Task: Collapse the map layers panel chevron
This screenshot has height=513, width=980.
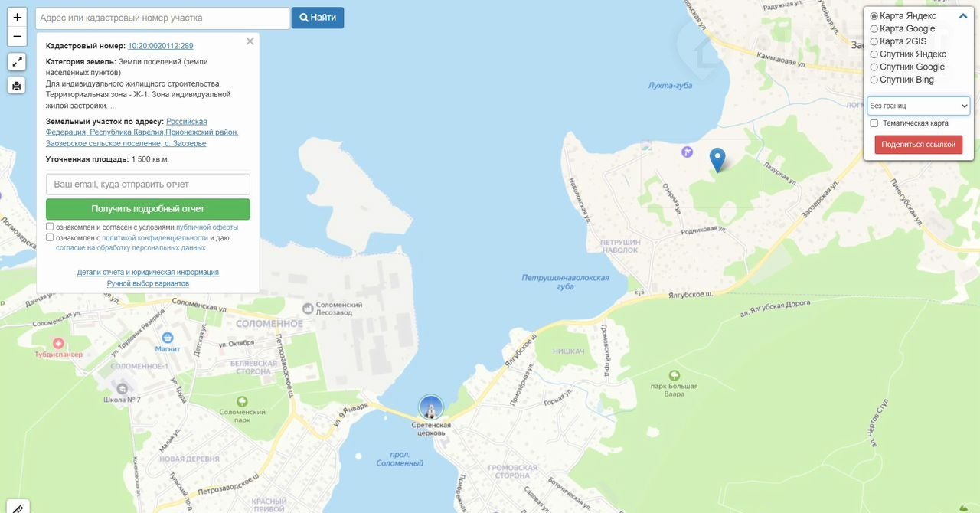Action: 963,15
